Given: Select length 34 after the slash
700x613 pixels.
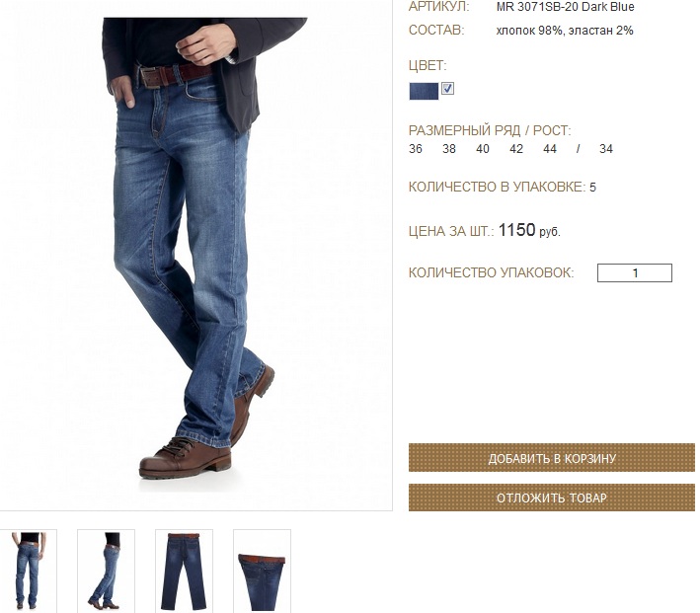Looking at the screenshot, I should click(606, 149).
